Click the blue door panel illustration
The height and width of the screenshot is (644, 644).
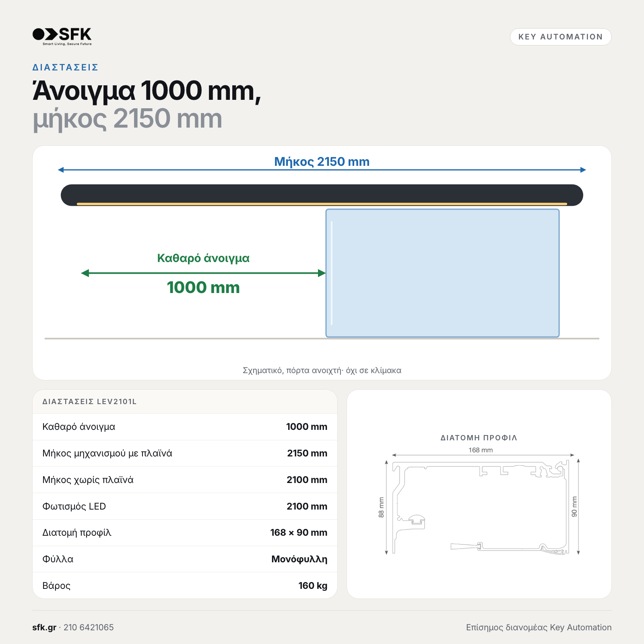pyautogui.click(x=442, y=273)
